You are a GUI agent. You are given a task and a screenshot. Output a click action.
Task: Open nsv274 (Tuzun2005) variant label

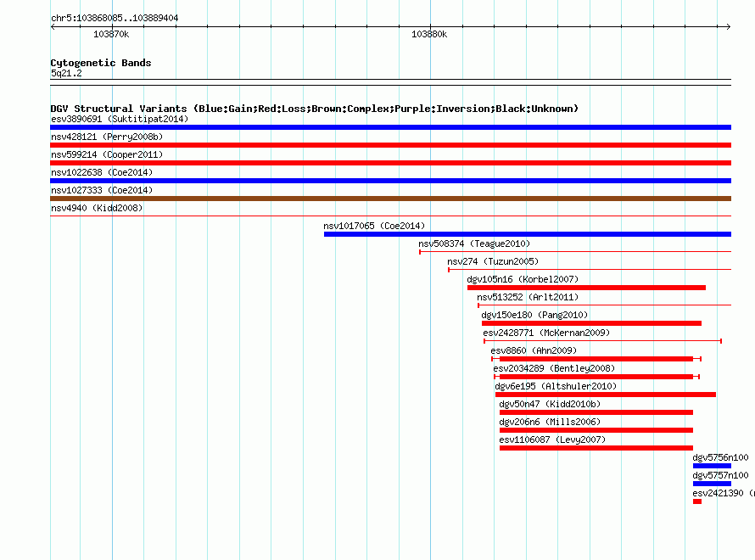(493, 261)
